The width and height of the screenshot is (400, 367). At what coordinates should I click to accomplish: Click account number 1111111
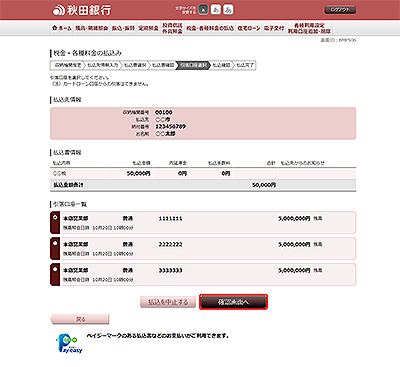pos(170,218)
